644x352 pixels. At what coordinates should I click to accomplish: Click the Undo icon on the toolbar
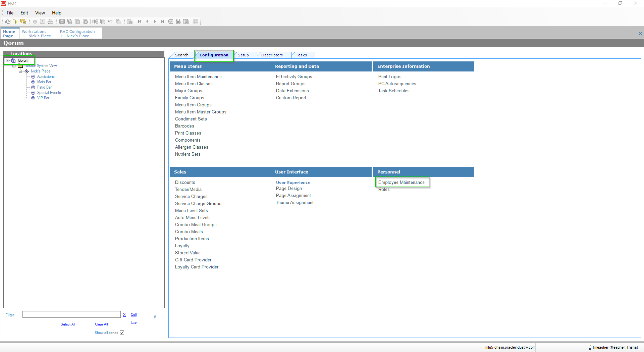coord(110,21)
